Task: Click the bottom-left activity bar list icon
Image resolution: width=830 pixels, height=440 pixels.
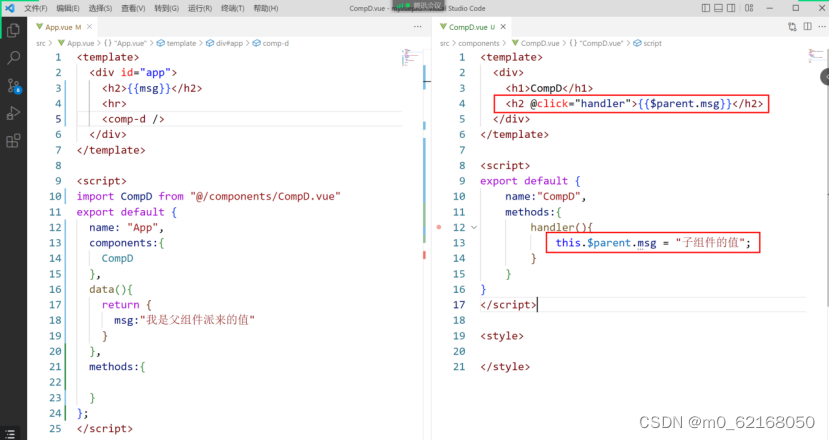Action: (x=10, y=434)
